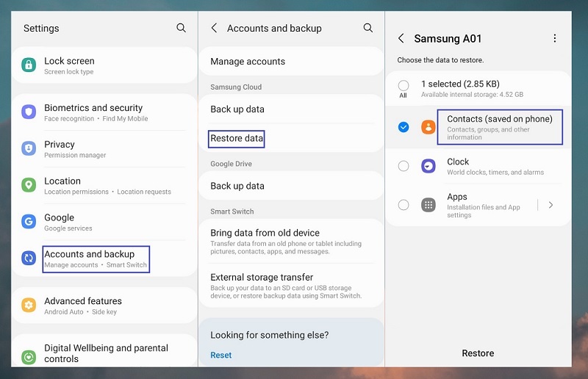The width and height of the screenshot is (588, 379).
Task: Open the three-dot more options menu
Action: pos(555,38)
